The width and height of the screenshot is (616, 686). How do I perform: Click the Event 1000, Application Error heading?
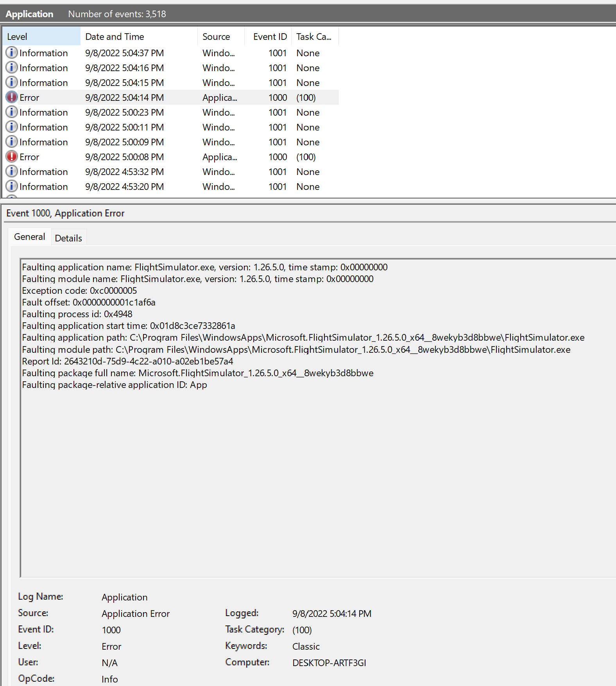pos(65,213)
